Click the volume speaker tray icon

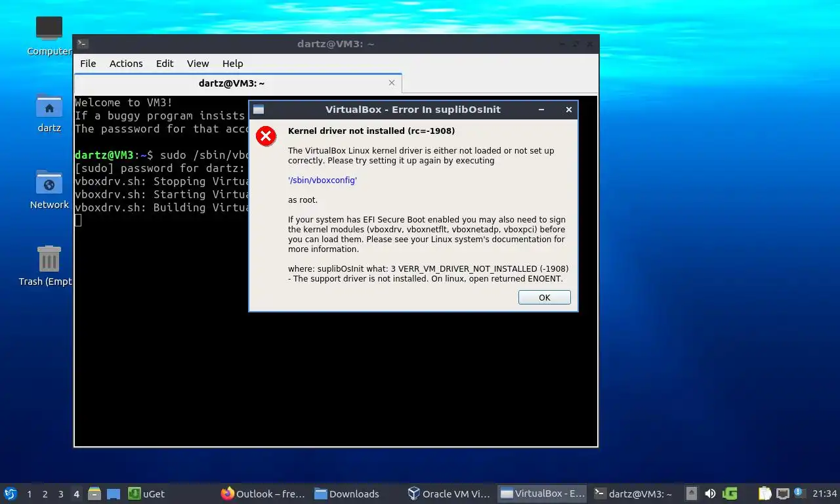pos(710,493)
